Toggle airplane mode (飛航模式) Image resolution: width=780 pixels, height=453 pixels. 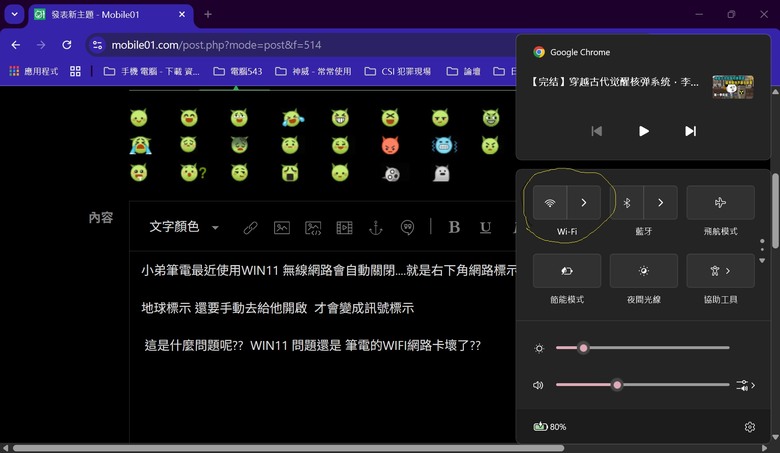click(x=720, y=202)
